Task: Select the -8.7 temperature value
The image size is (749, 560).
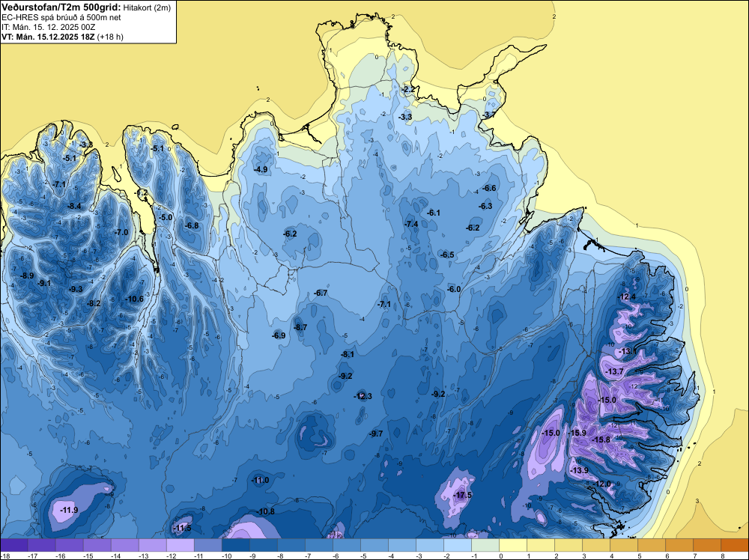Action: click(300, 327)
